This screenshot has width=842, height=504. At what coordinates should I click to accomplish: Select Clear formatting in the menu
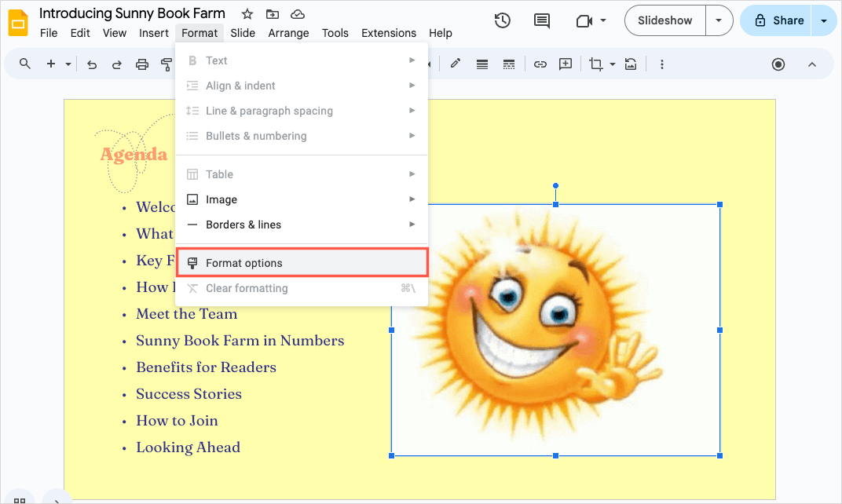302,288
